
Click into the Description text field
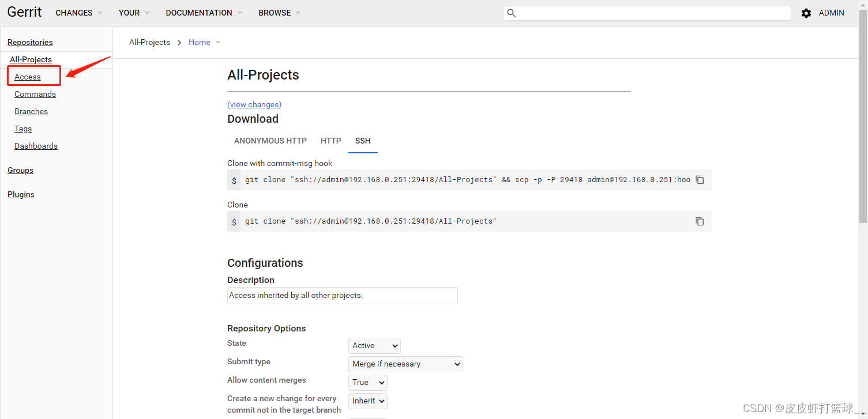click(342, 296)
